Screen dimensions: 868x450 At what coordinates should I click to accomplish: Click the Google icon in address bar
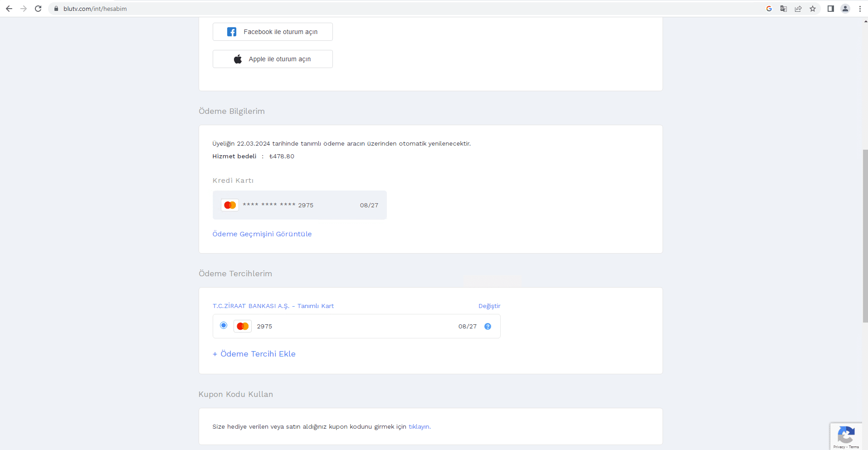pos(769,9)
